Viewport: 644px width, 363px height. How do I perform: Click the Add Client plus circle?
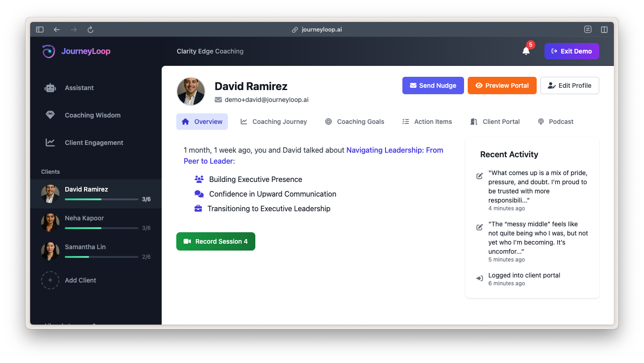[50, 280]
